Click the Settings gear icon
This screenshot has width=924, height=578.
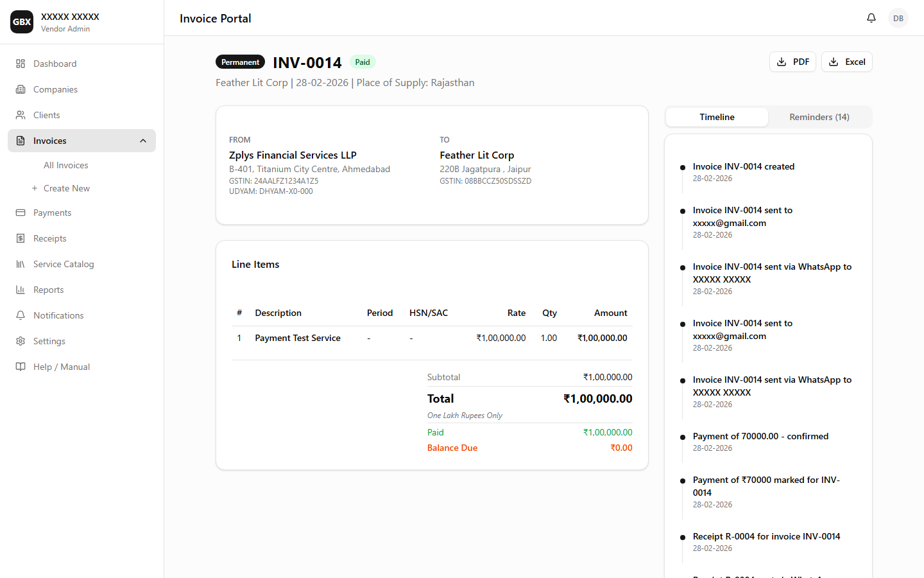pos(21,341)
